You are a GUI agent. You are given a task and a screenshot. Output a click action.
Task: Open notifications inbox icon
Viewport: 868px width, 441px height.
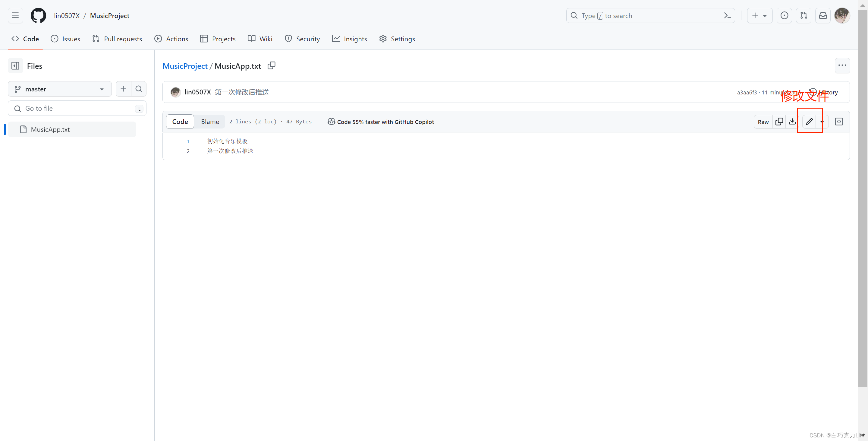(x=823, y=15)
